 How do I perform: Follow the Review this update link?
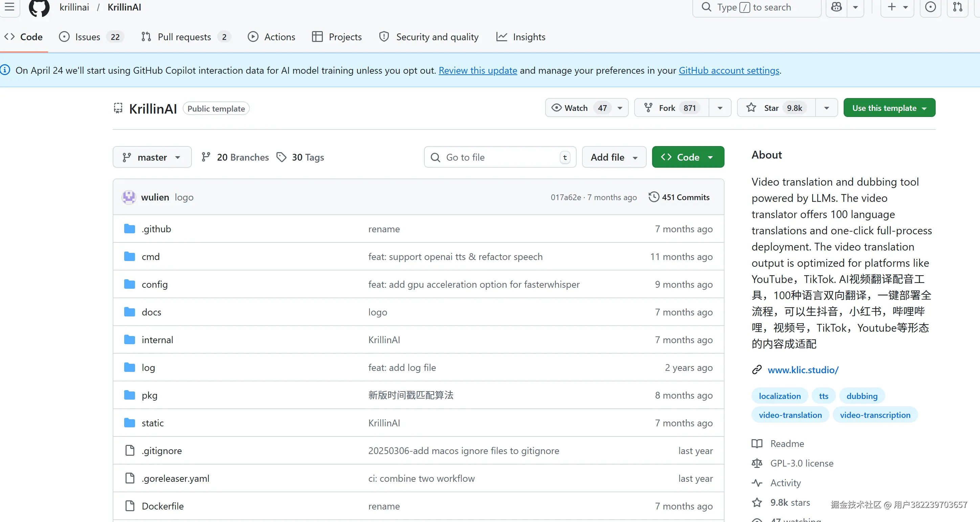coord(477,70)
